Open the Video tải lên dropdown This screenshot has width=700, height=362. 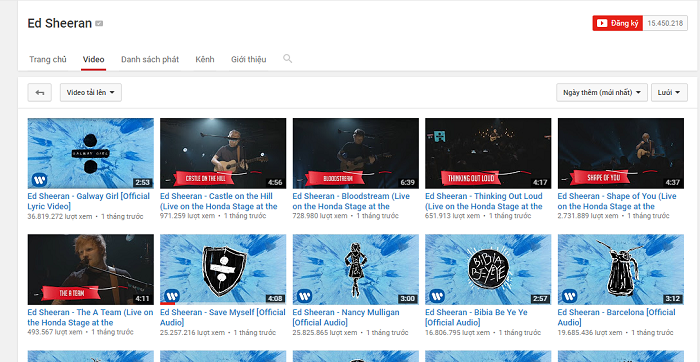[91, 92]
